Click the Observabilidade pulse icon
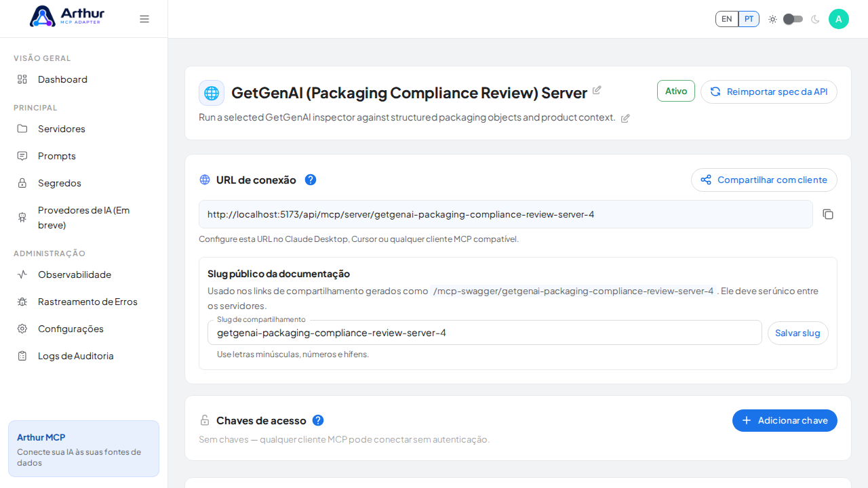Image resolution: width=868 pixels, height=488 pixels. tap(22, 274)
